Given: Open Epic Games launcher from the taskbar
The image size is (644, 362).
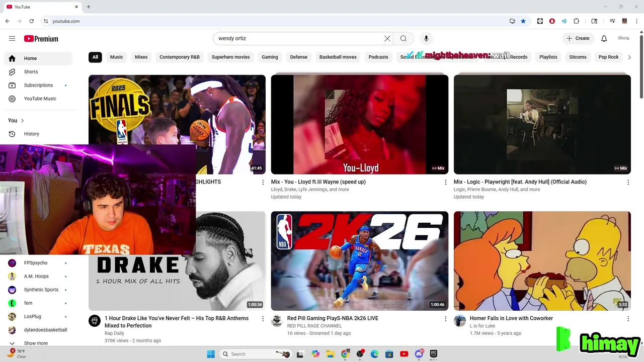Looking at the screenshot, I should pyautogui.click(x=433, y=354).
